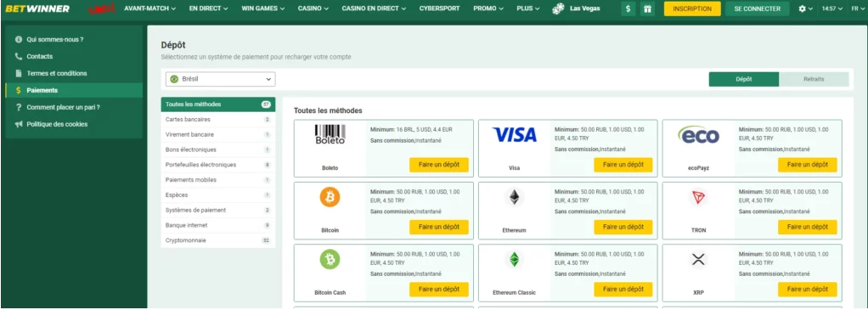Select the Boleto barcode logo
The height and width of the screenshot is (310, 868).
point(330,134)
